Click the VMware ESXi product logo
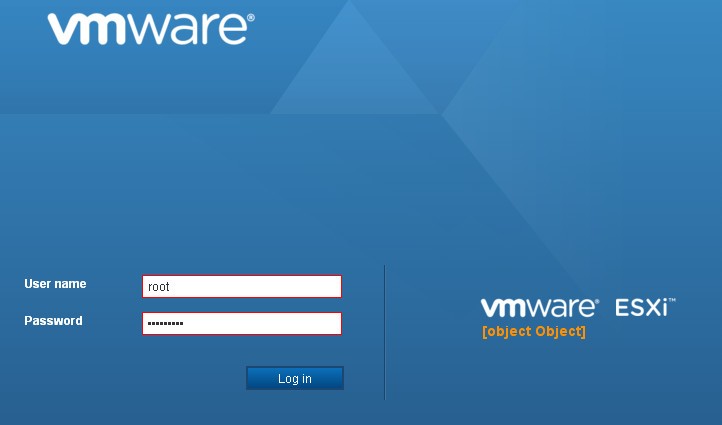 (x=578, y=308)
